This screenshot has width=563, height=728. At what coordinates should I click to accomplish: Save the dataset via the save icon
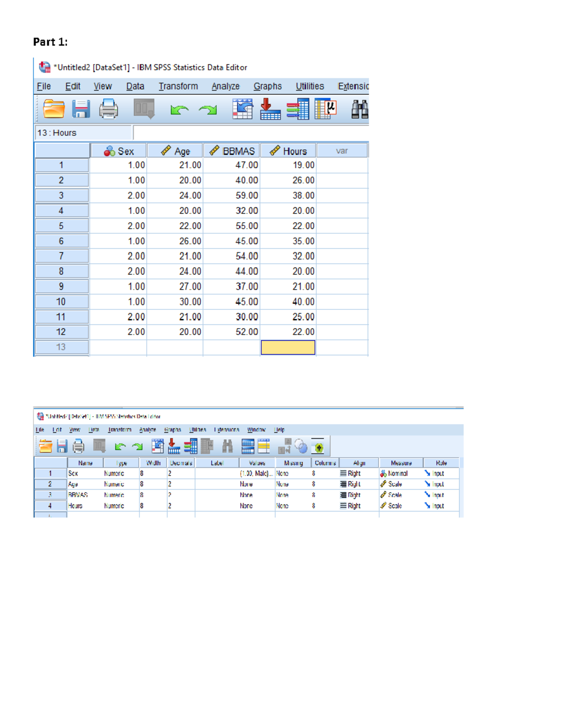(x=81, y=109)
